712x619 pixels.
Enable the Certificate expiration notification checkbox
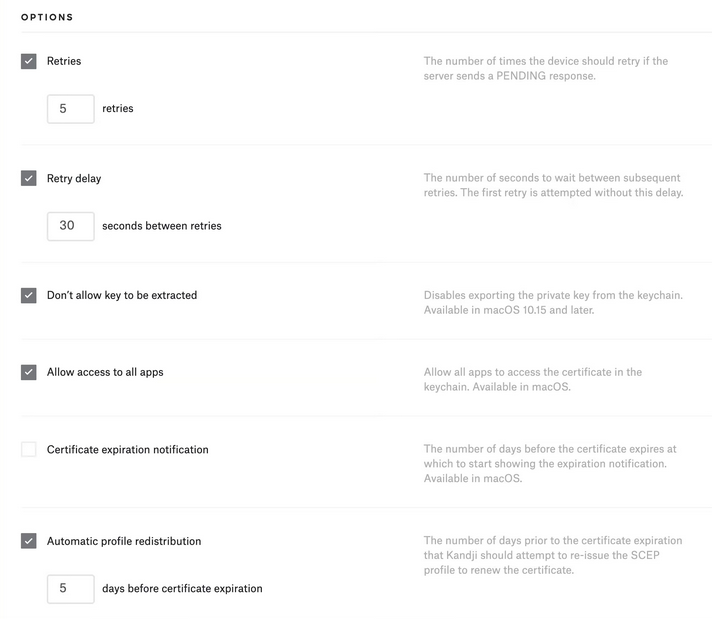pos(29,450)
